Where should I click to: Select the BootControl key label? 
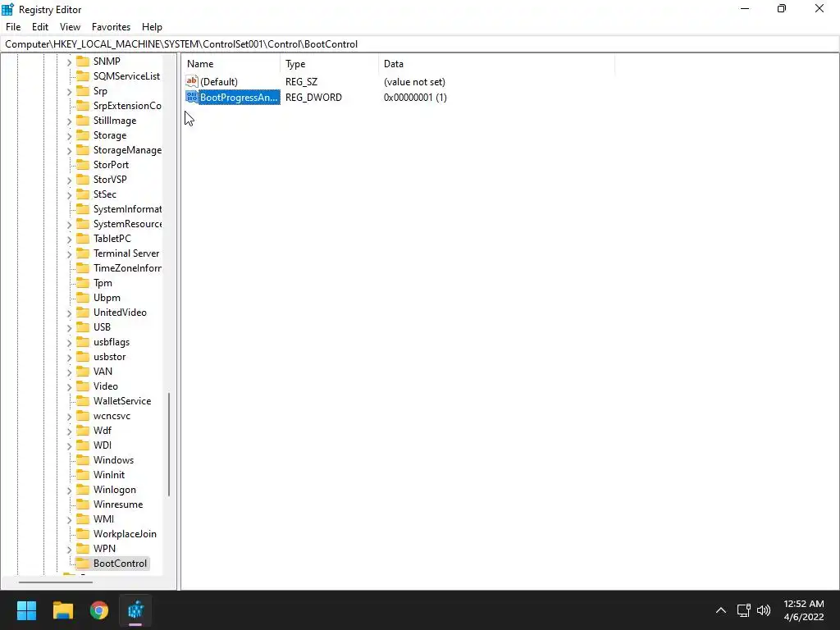click(120, 563)
